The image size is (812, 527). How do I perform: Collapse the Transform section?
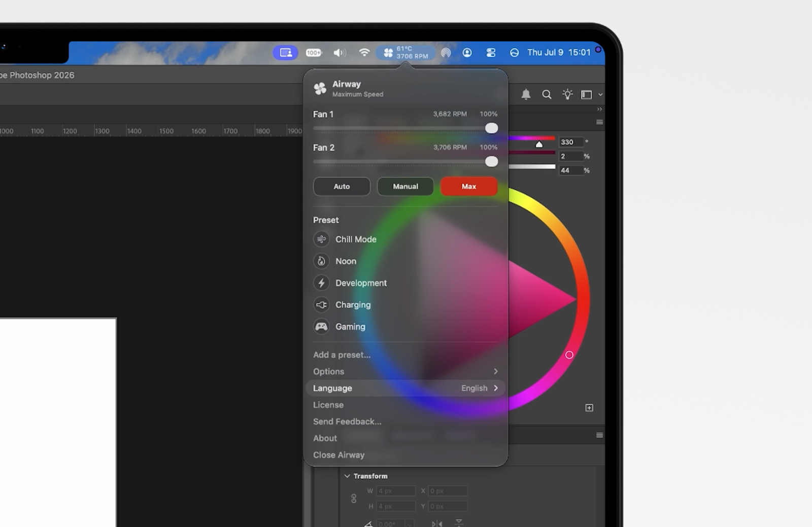pos(347,476)
